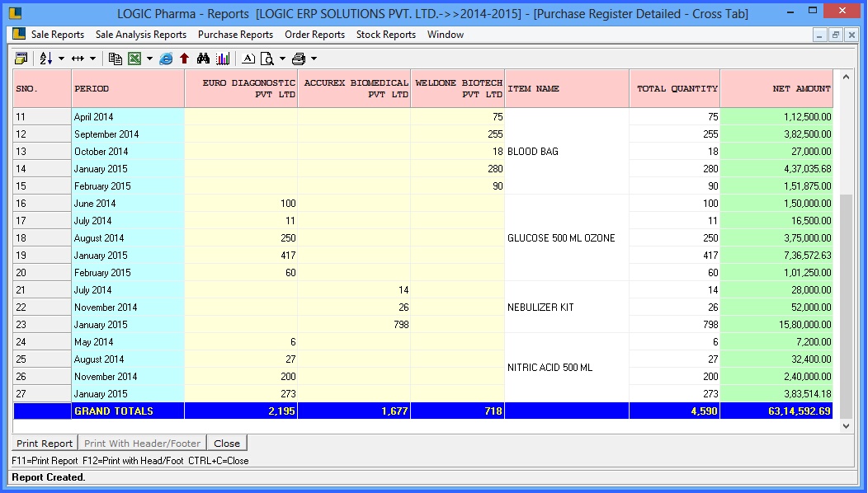Click the printer icon
This screenshot has height=493, width=868.
(x=299, y=58)
